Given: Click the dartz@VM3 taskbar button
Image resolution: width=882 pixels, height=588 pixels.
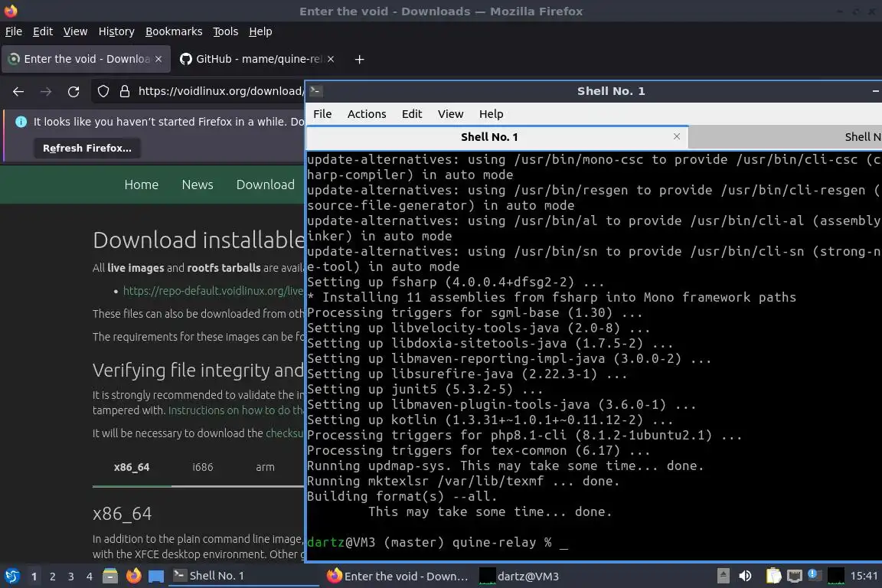Looking at the screenshot, I should (x=521, y=576).
